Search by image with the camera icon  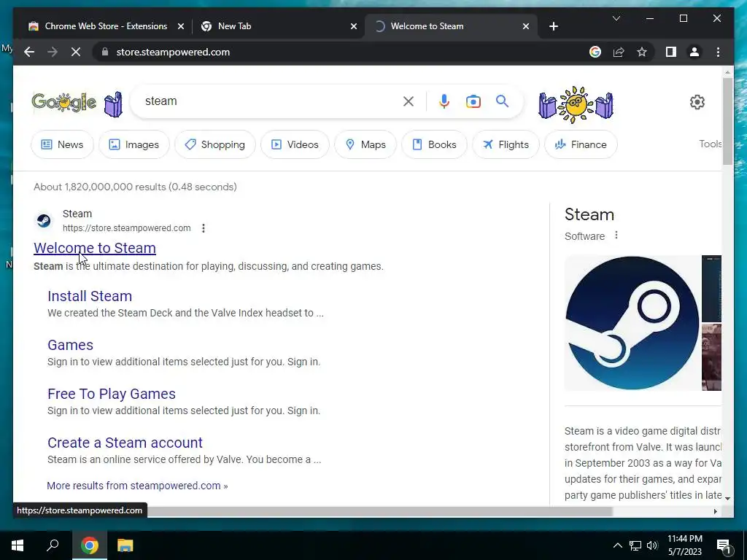tap(473, 101)
